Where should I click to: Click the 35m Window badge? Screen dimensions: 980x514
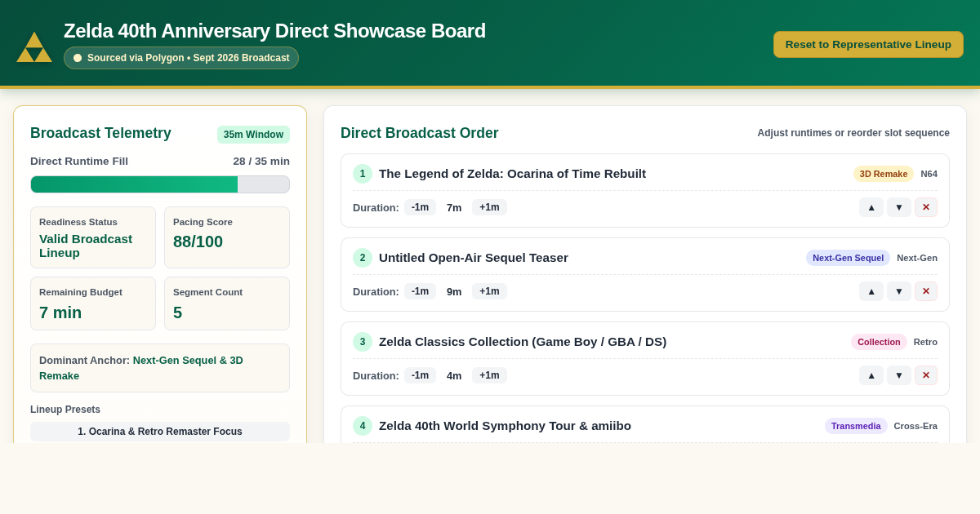[x=253, y=135]
